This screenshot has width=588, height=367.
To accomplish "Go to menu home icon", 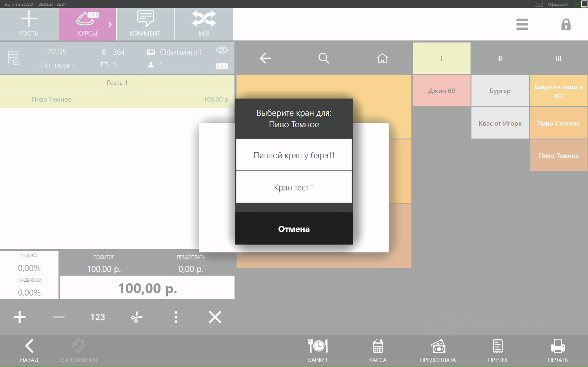I will pyautogui.click(x=382, y=58).
